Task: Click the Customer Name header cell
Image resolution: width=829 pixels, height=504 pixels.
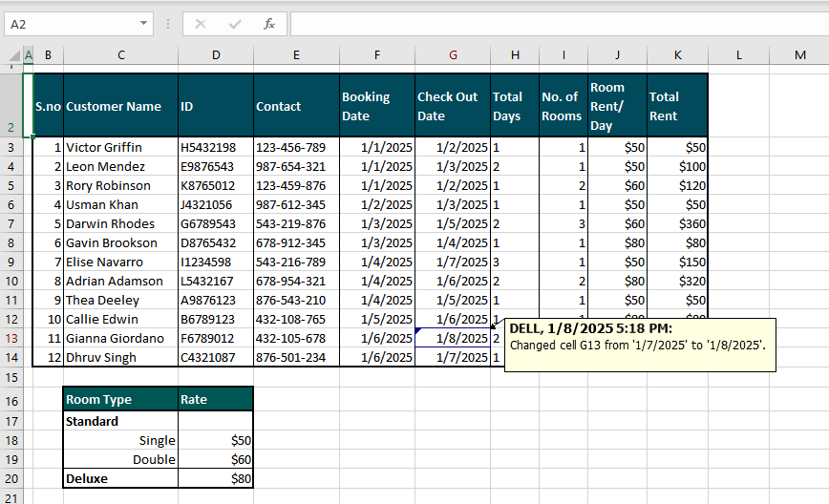Action: coord(120,106)
